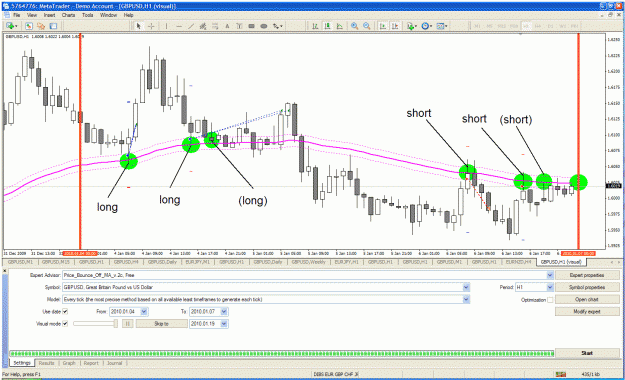Open the Charts menu
Image resolution: width=625 pixels, height=380 pixels.
tap(68, 15)
